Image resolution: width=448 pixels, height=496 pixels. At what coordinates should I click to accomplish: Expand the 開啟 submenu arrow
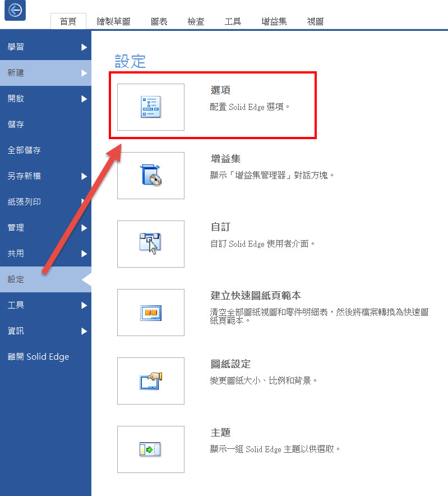point(84,99)
